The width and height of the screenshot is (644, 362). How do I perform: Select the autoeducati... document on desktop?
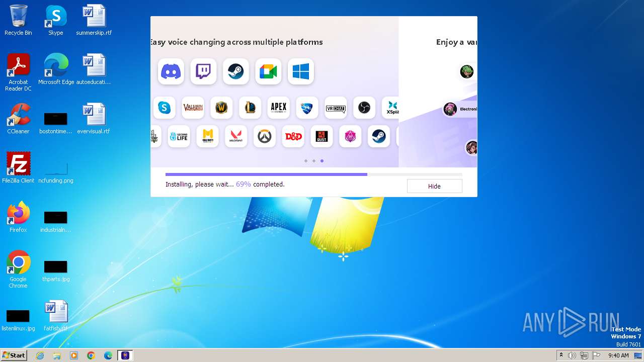[94, 69]
